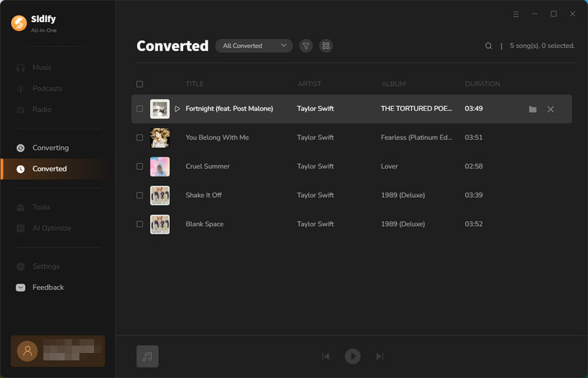588x378 pixels.
Task: Open the Podcasts sidebar icon
Action: [x=21, y=88]
